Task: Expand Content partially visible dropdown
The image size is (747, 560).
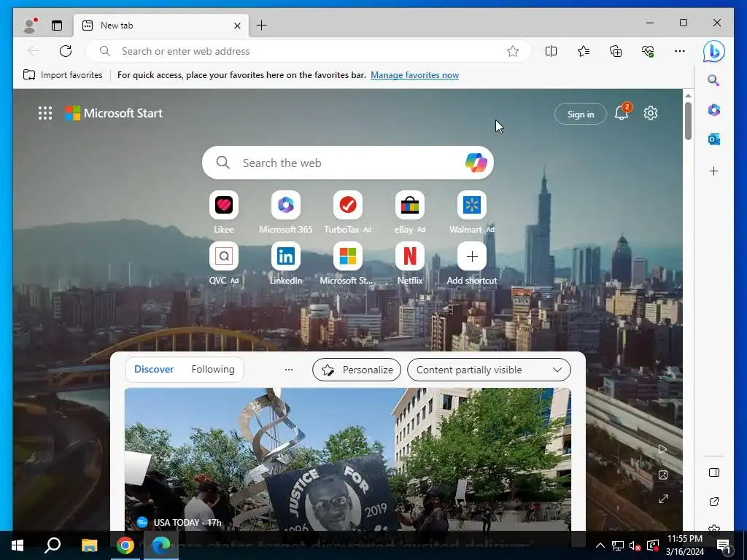Action: tap(489, 370)
